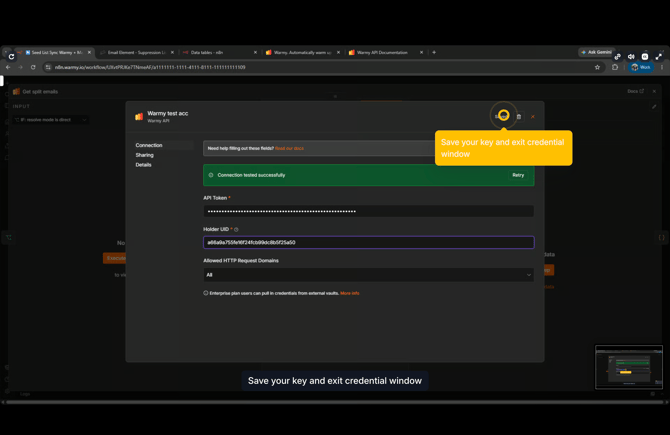Go back with the browser back arrow
This screenshot has height=435, width=670.
pos(8,67)
